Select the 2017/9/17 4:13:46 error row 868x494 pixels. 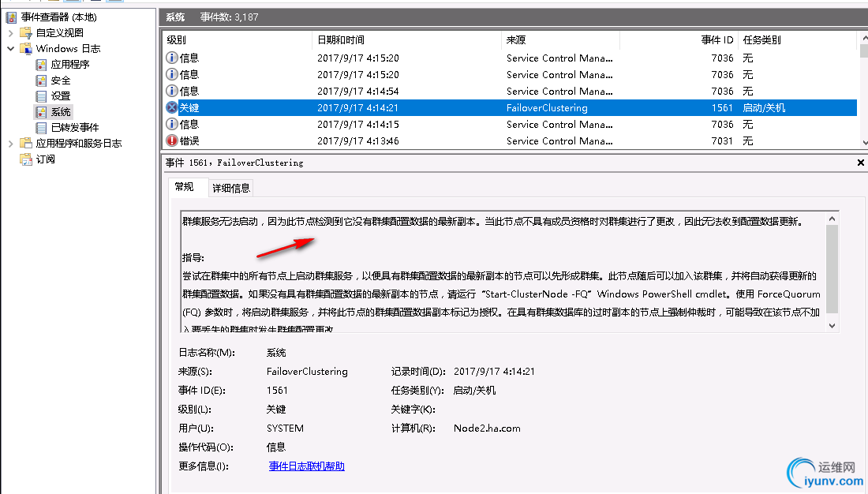(511, 140)
